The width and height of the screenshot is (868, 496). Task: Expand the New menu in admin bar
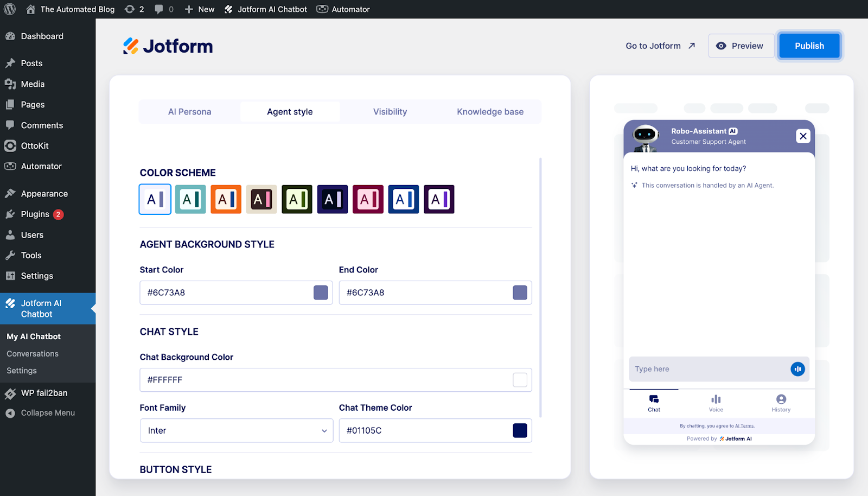tap(199, 9)
